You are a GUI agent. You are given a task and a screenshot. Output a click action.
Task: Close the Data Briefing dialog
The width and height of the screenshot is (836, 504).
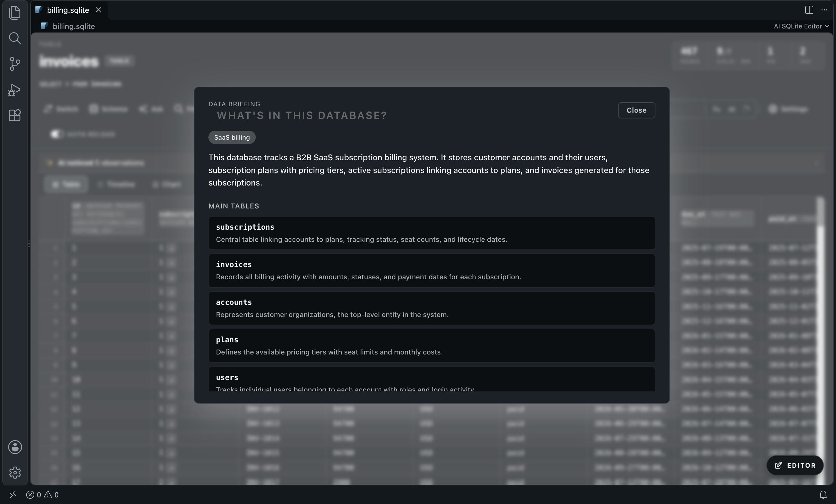[x=636, y=110]
